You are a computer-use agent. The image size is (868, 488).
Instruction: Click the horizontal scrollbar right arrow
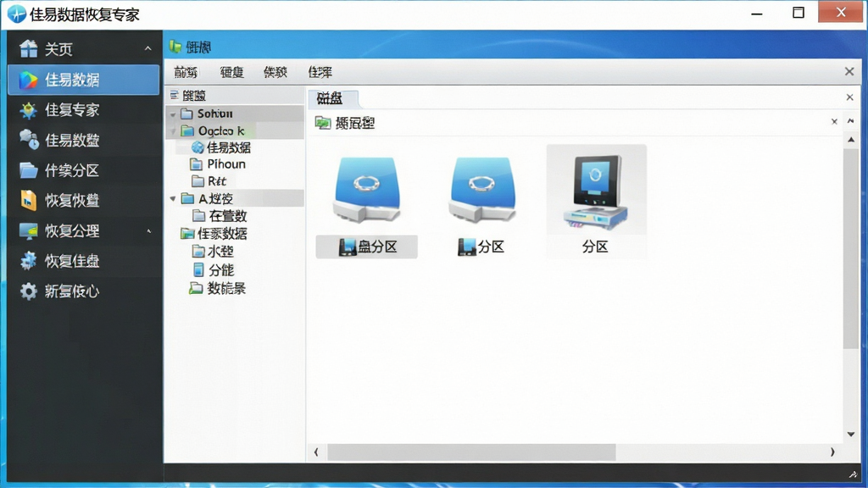pyautogui.click(x=832, y=452)
